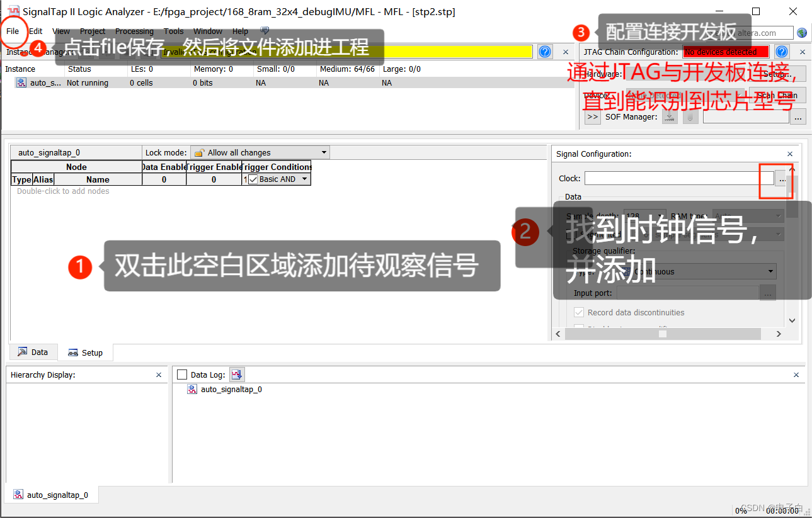
Task: Browse for clock signal with ... button
Action: point(781,179)
